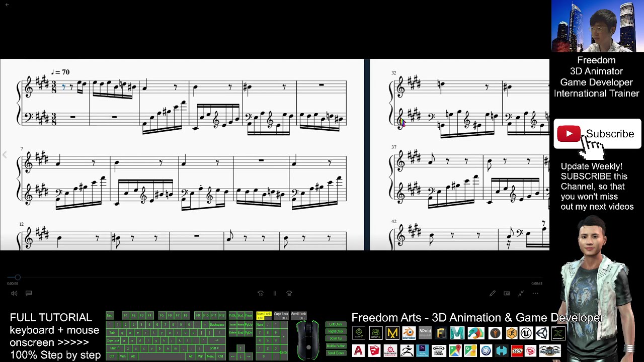Click the gold F logo icon
The image size is (644, 362).
441,333
